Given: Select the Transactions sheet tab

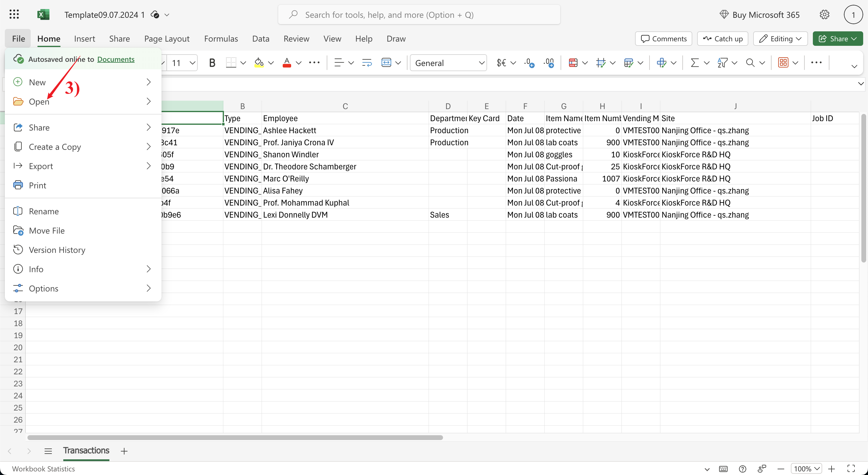Looking at the screenshot, I should (86, 451).
